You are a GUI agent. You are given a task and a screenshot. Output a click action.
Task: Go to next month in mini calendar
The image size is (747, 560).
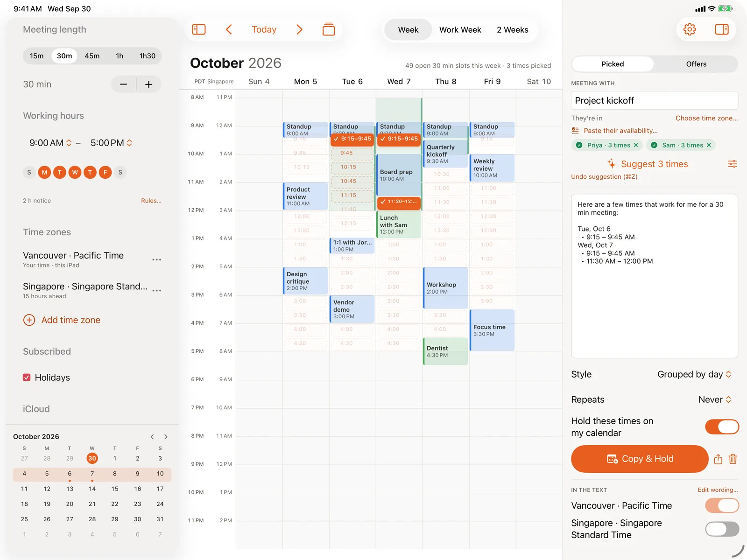pos(166,437)
